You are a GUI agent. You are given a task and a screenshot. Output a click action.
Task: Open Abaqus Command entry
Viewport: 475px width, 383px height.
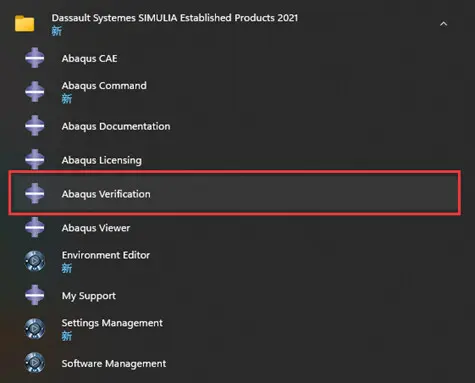104,86
